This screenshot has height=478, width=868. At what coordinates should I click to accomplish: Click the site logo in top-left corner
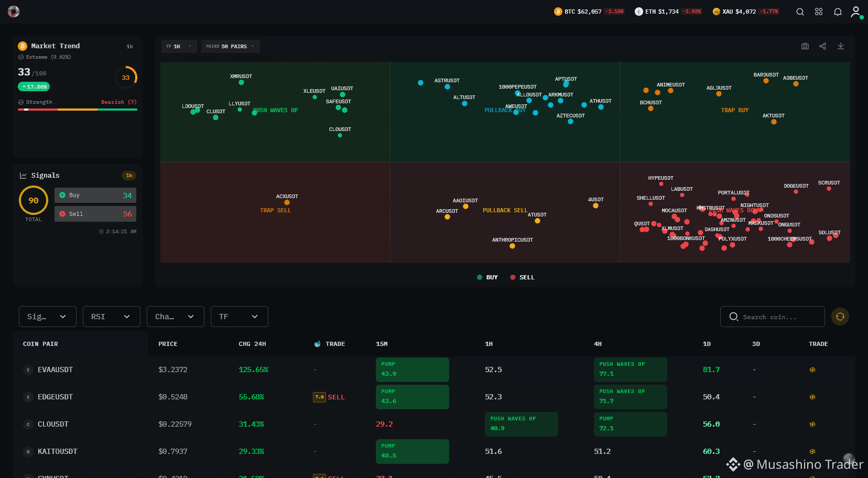pyautogui.click(x=14, y=12)
